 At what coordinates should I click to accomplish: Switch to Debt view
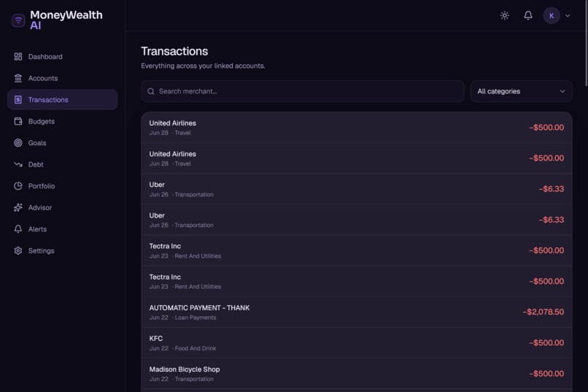tap(62, 164)
